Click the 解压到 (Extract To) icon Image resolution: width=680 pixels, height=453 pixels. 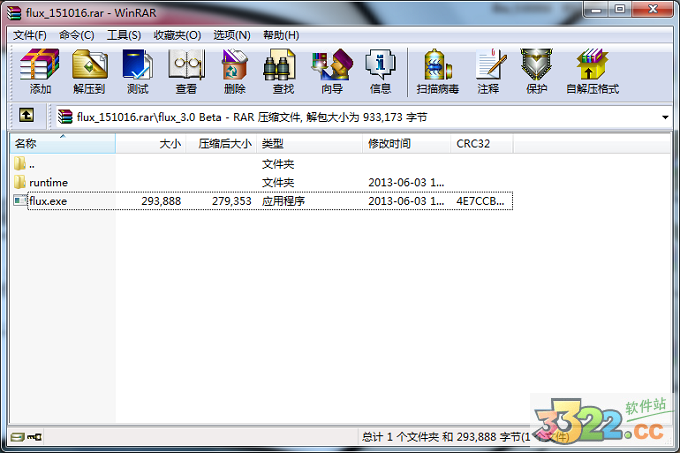coord(89,71)
